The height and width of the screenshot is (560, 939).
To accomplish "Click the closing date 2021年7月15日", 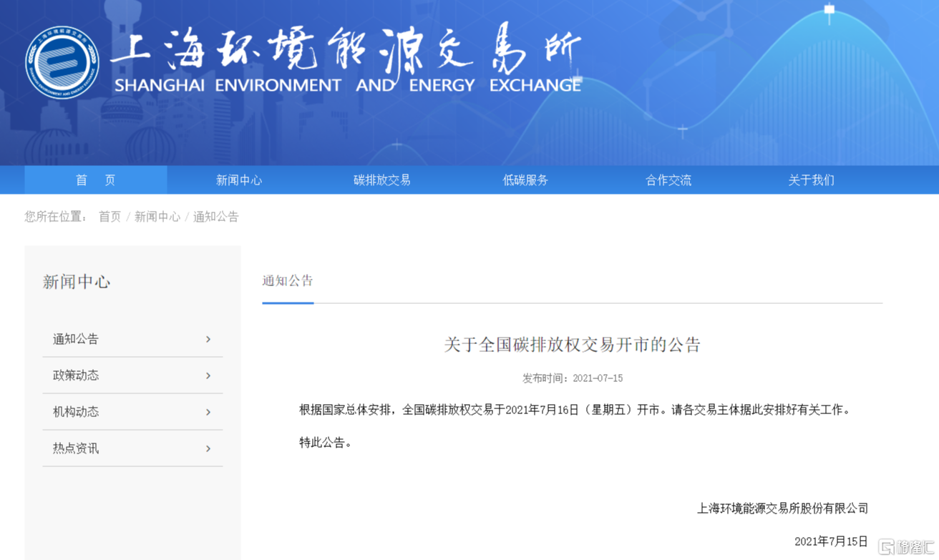I will (x=831, y=541).
